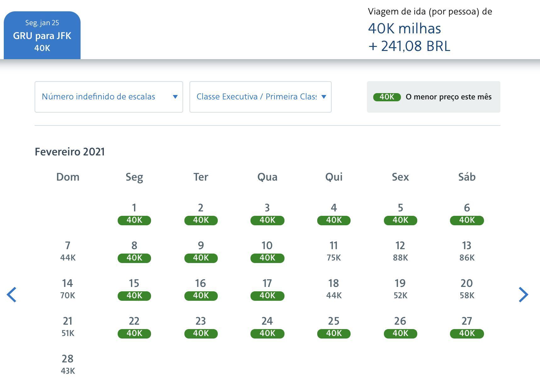The image size is (540, 392).
Task: Select February 5 with 40K fare
Action: (400, 214)
